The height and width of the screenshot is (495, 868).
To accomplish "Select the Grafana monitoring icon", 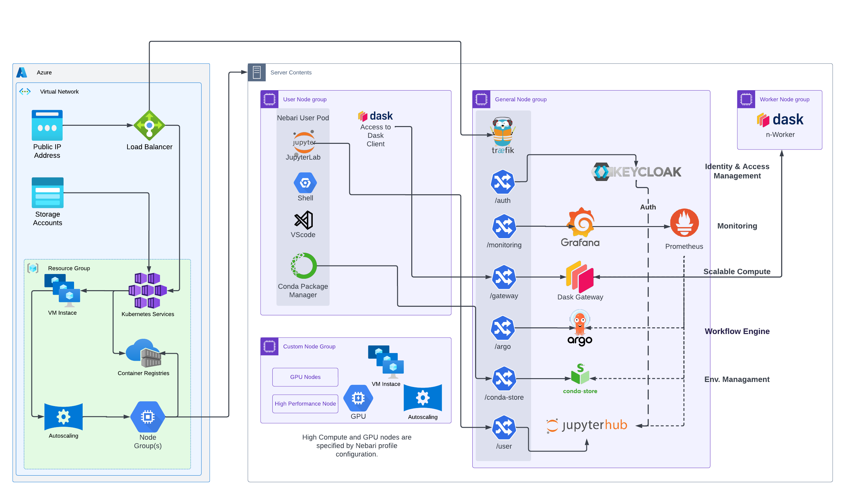I will (580, 224).
